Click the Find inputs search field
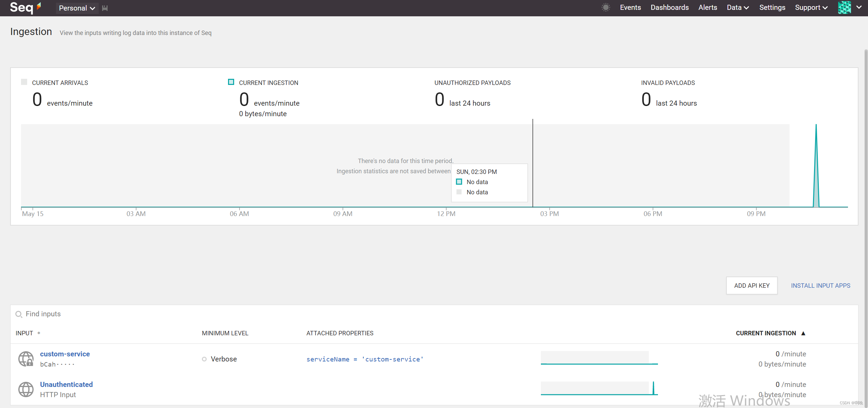 click(x=434, y=314)
